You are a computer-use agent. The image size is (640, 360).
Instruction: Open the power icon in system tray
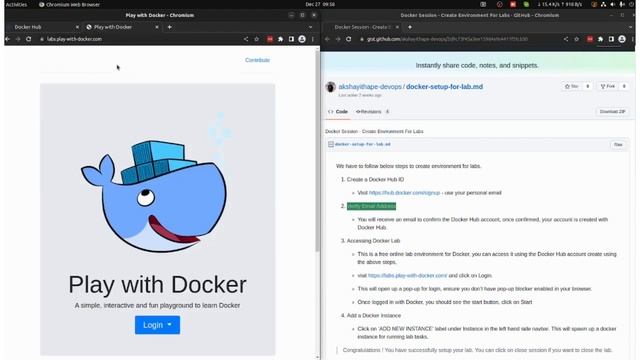pyautogui.click(x=631, y=4)
